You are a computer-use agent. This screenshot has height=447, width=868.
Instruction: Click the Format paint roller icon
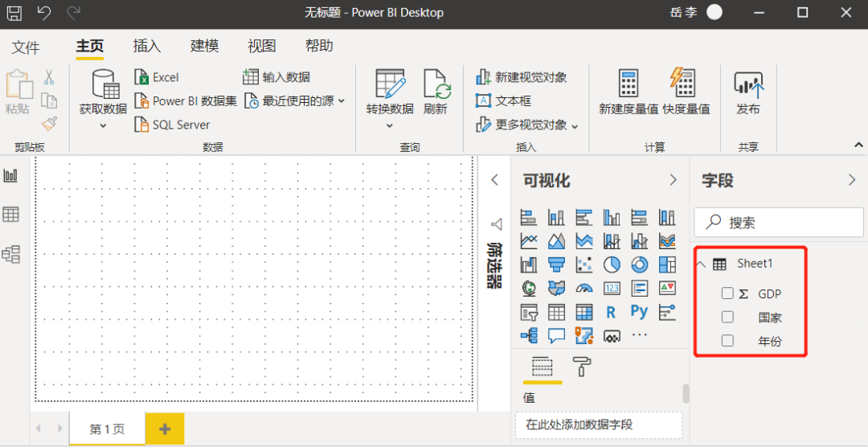[x=581, y=367]
